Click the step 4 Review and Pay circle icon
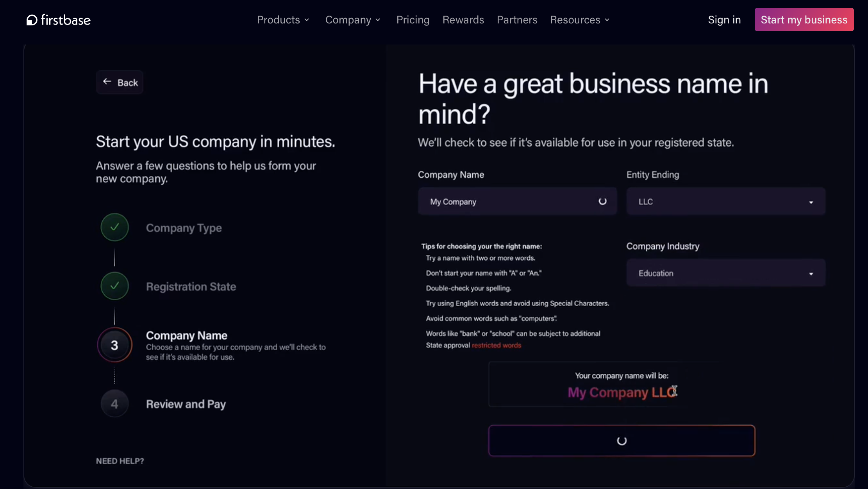The image size is (868, 489). tap(114, 403)
